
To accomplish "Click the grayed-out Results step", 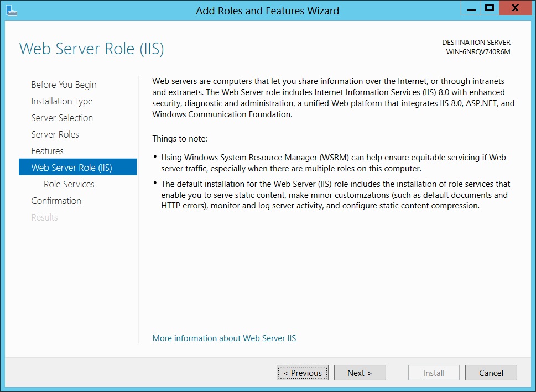I will tap(44, 217).
